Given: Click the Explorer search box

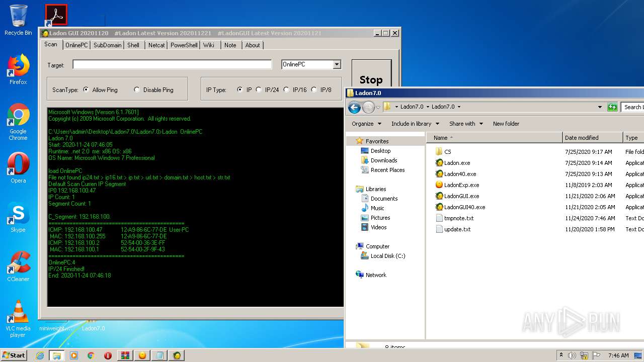Looking at the screenshot, I should coord(632,107).
